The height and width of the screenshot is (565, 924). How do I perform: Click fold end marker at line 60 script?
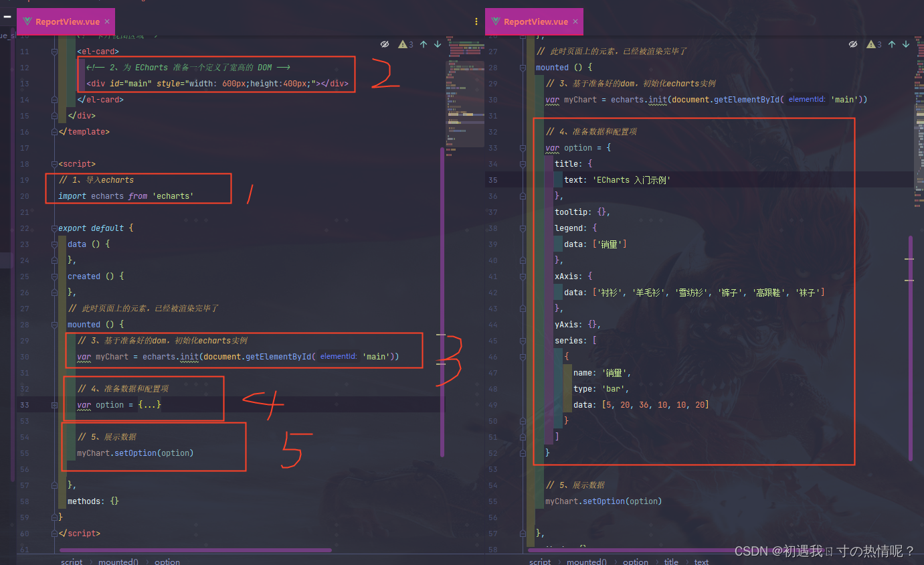point(54,534)
